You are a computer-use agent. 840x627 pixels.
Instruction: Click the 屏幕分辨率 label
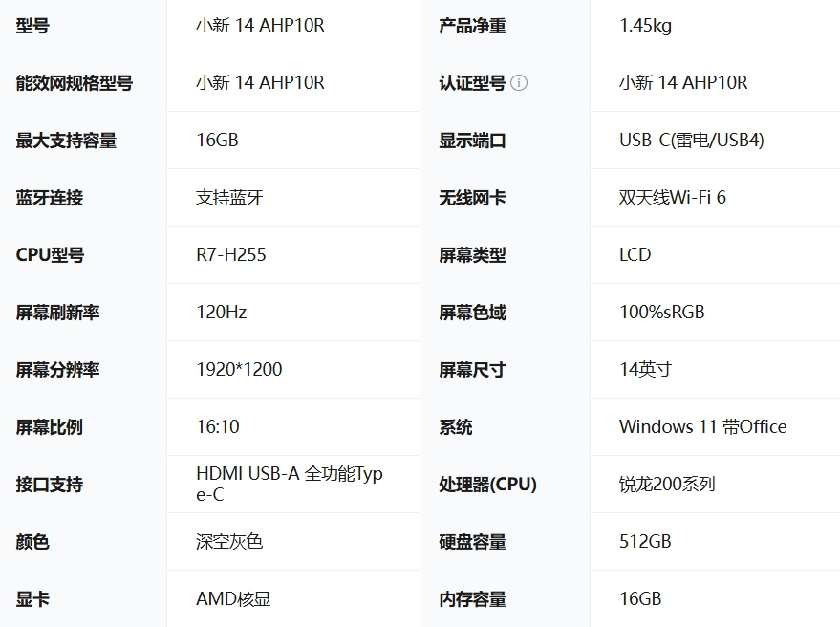58,370
